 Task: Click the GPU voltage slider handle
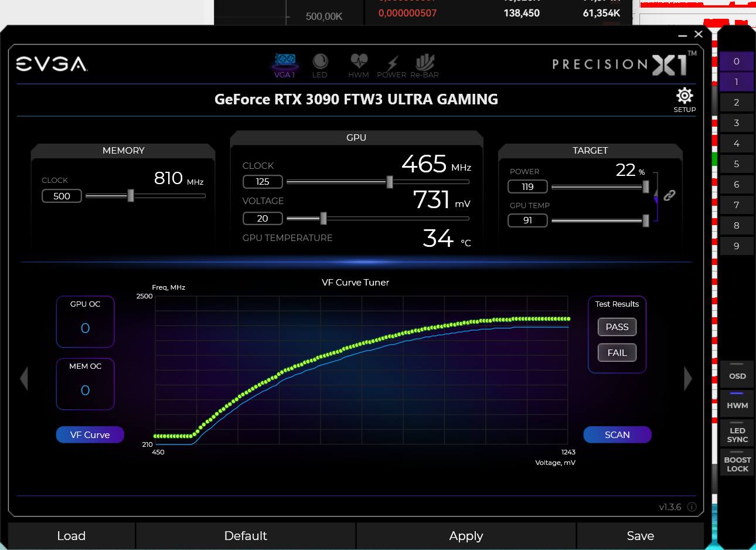click(x=323, y=218)
